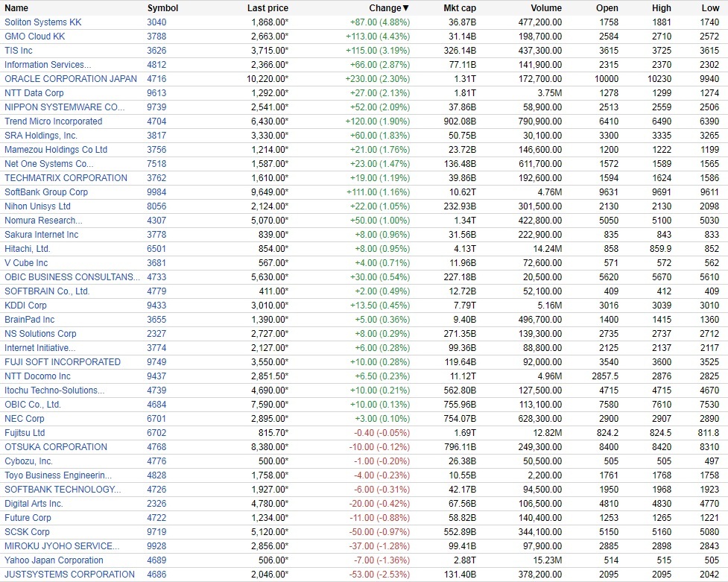Image resolution: width=728 pixels, height=582 pixels.
Task: Click symbol 9984 link
Action: pyautogui.click(x=156, y=192)
